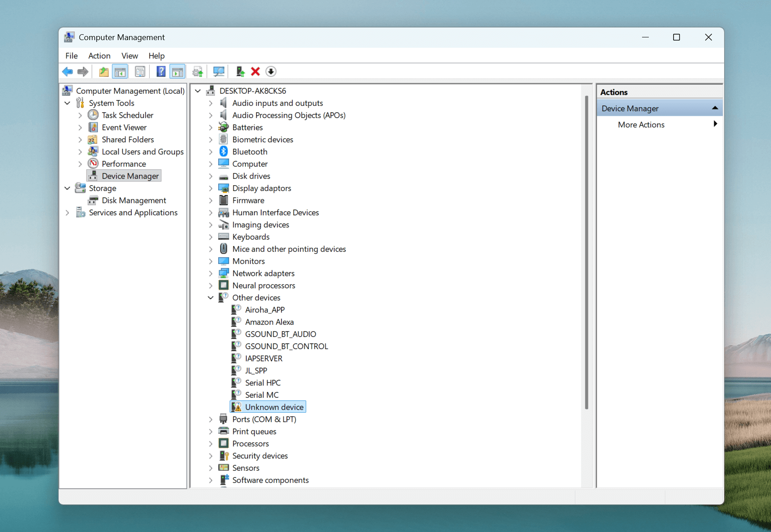Click Scan for hardware changes monitor icon
This screenshot has height=532, width=771.
click(219, 72)
